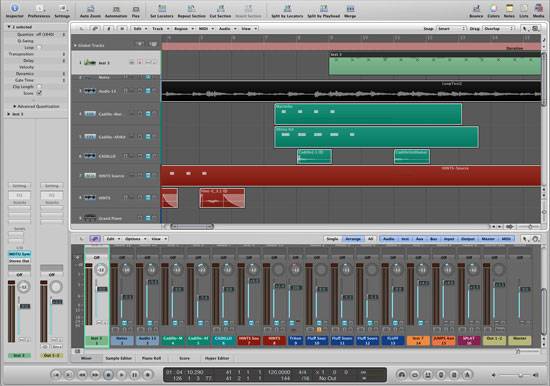Switch to the Sample Editor tab
Screen dimensions: 550x386
[x=119, y=358]
